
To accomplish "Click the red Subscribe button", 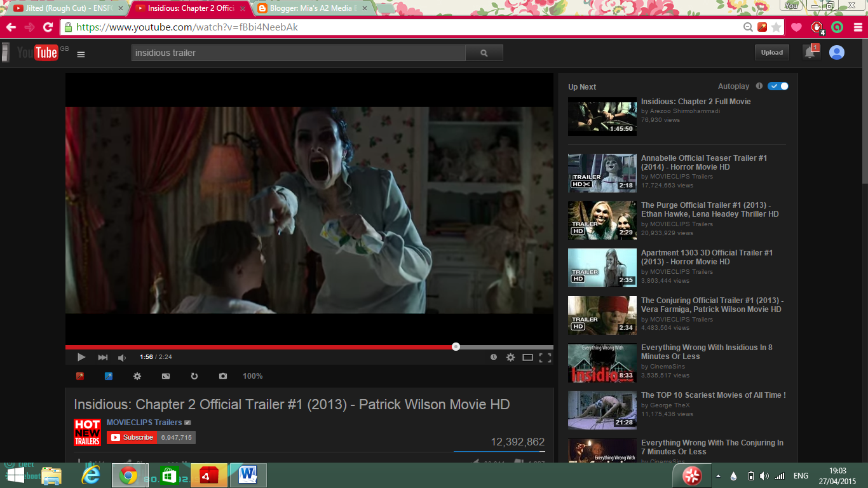I will (132, 437).
